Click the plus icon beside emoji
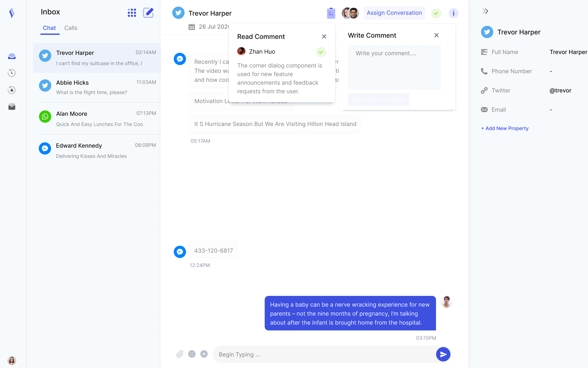 204,354
